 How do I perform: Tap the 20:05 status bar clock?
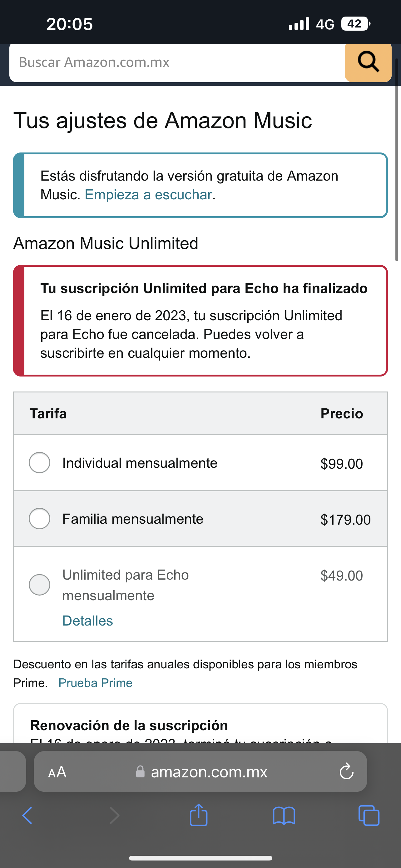[x=70, y=24]
